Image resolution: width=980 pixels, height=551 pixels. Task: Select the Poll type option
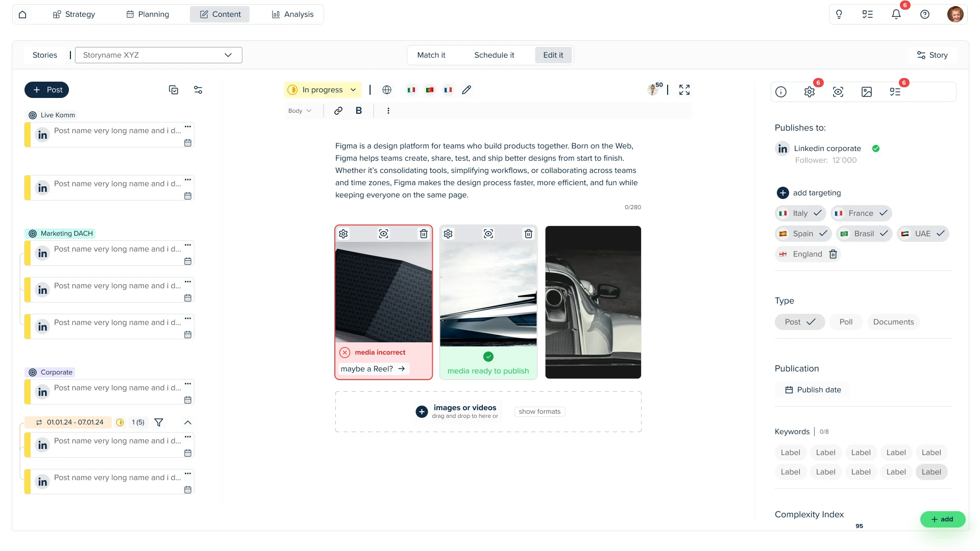click(x=846, y=322)
